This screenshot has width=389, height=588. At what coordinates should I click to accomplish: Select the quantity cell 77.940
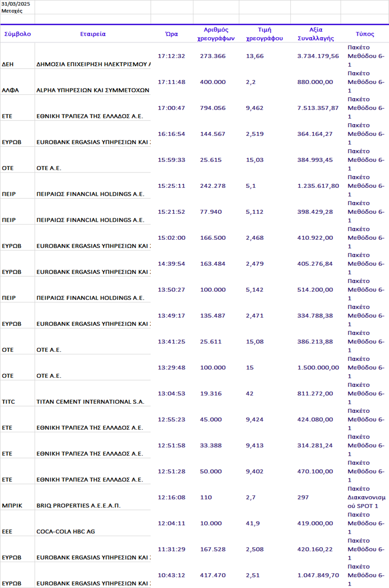211,211
